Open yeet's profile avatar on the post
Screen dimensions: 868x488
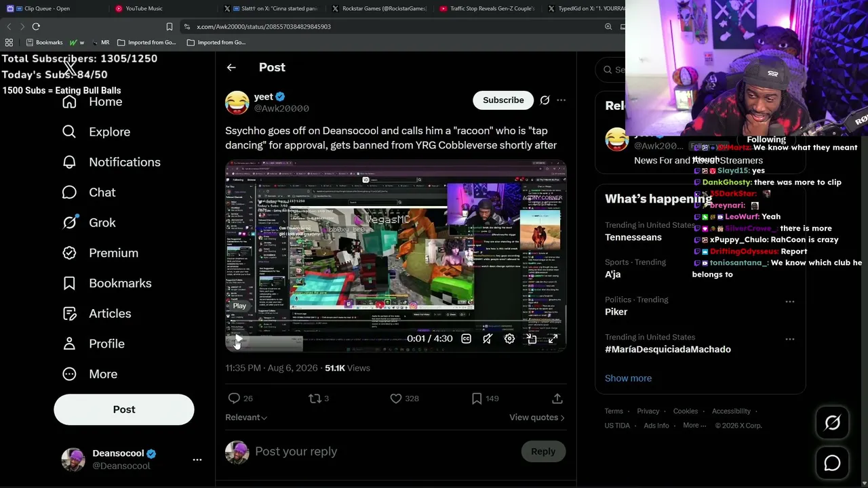[x=237, y=102]
